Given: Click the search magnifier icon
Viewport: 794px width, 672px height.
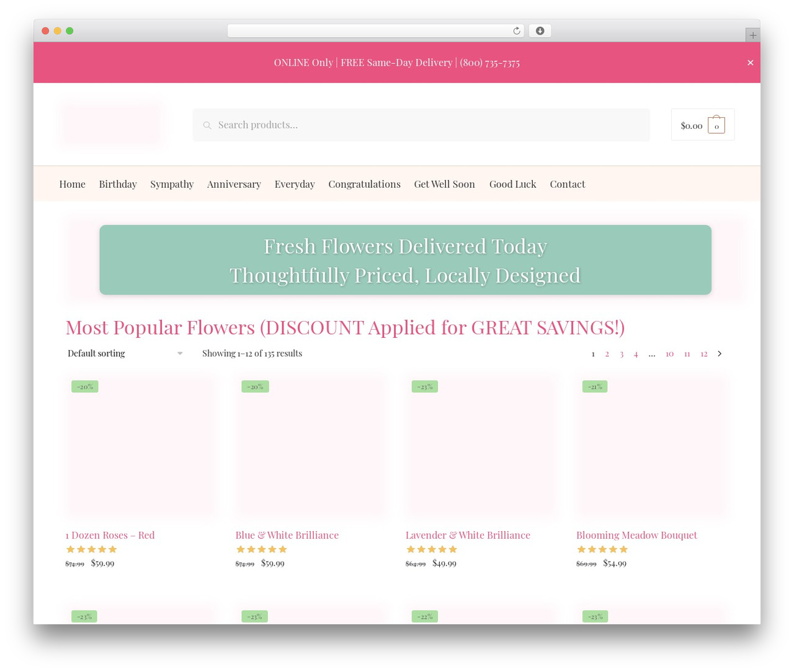Looking at the screenshot, I should pyautogui.click(x=207, y=125).
